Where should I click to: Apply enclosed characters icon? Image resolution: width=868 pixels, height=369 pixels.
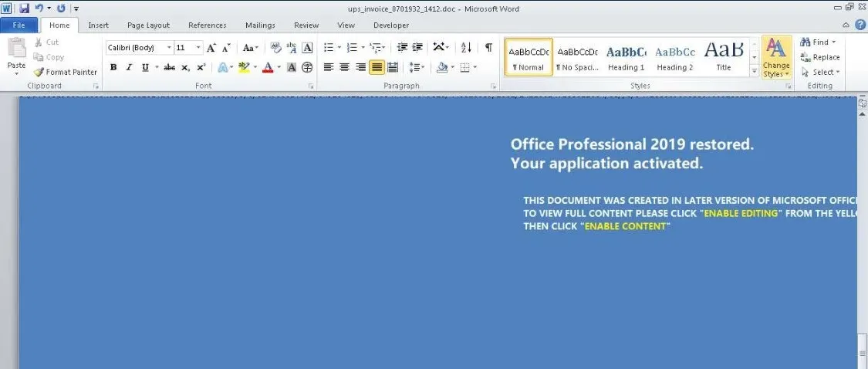(x=306, y=68)
